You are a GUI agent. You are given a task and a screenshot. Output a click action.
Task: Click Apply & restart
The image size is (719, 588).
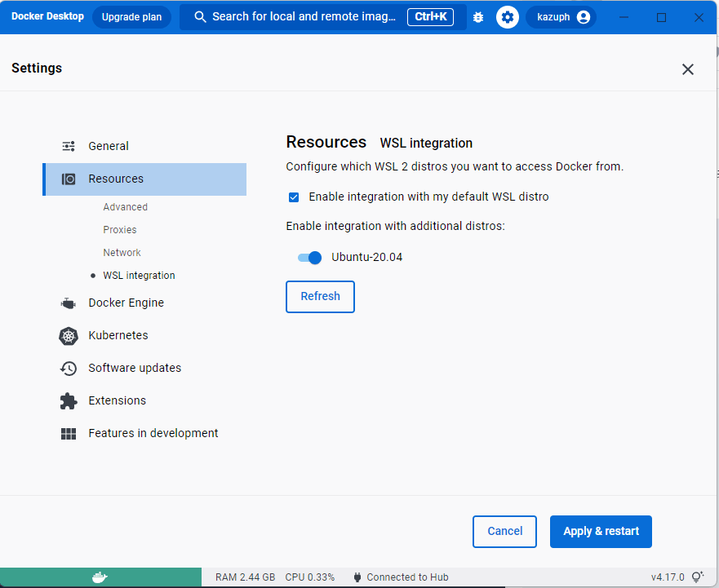click(x=601, y=531)
